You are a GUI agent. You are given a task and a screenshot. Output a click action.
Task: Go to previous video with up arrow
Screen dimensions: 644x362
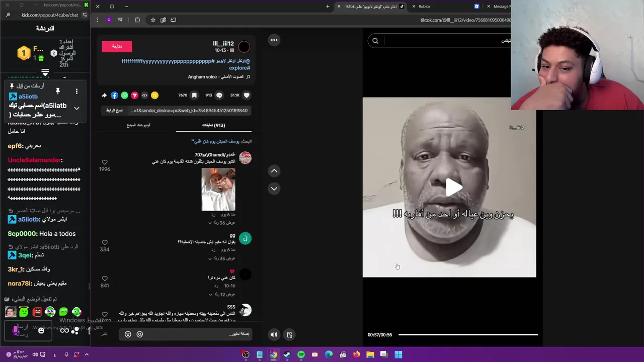pos(274,171)
